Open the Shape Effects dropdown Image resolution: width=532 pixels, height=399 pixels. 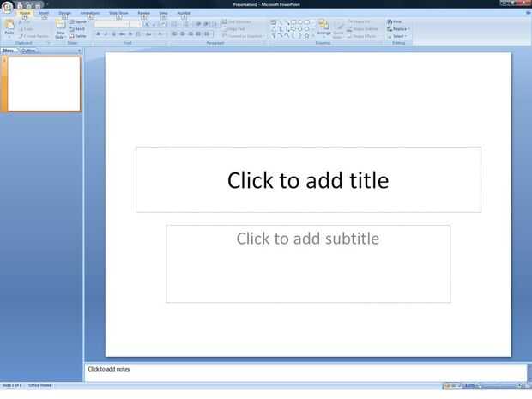coord(362,36)
